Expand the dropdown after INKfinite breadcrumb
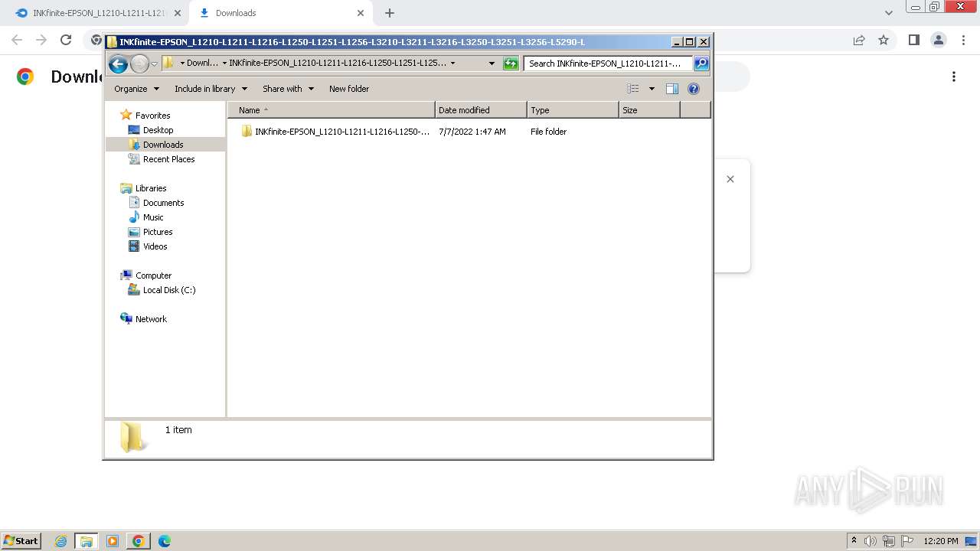The image size is (980, 551). [x=452, y=64]
